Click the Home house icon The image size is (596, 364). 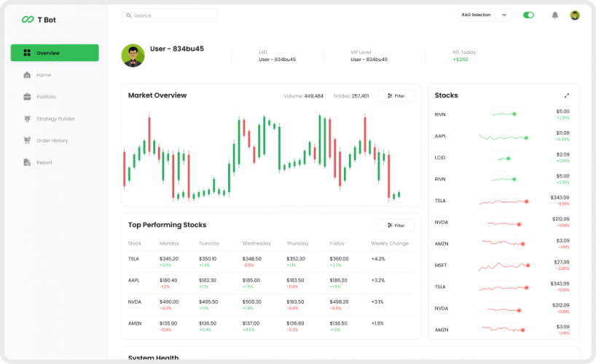click(x=27, y=75)
